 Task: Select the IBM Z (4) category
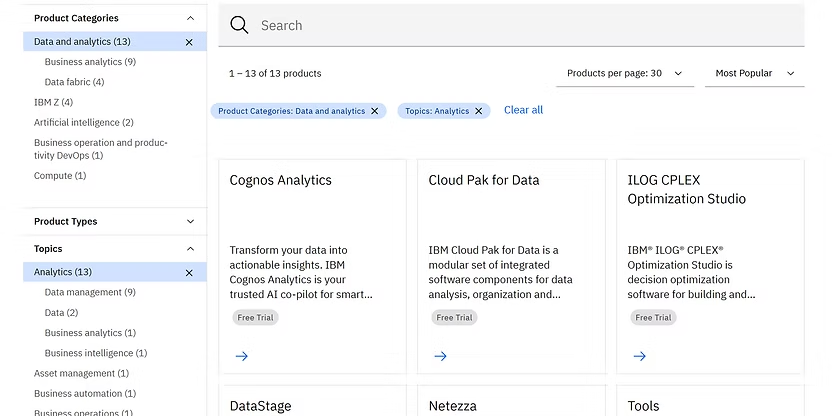point(53,102)
